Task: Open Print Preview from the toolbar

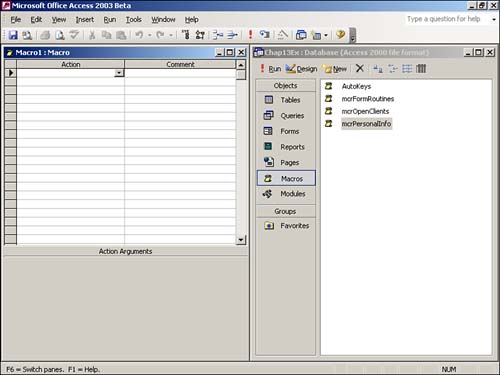Action: tap(60, 35)
